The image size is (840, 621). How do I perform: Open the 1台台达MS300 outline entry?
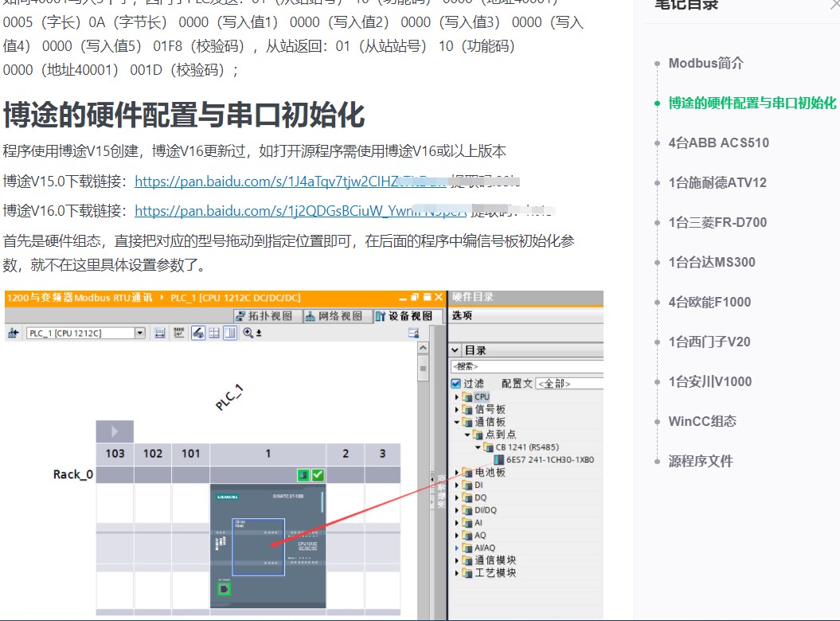click(712, 262)
